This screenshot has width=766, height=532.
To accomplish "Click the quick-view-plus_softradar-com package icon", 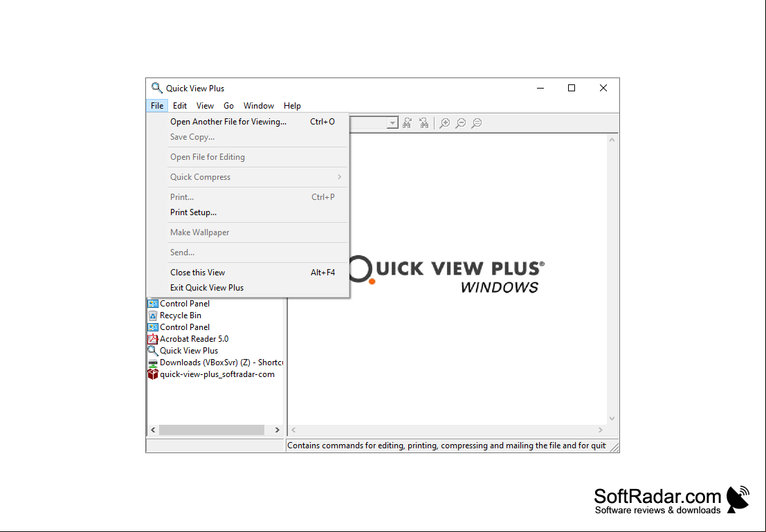I will [153, 374].
